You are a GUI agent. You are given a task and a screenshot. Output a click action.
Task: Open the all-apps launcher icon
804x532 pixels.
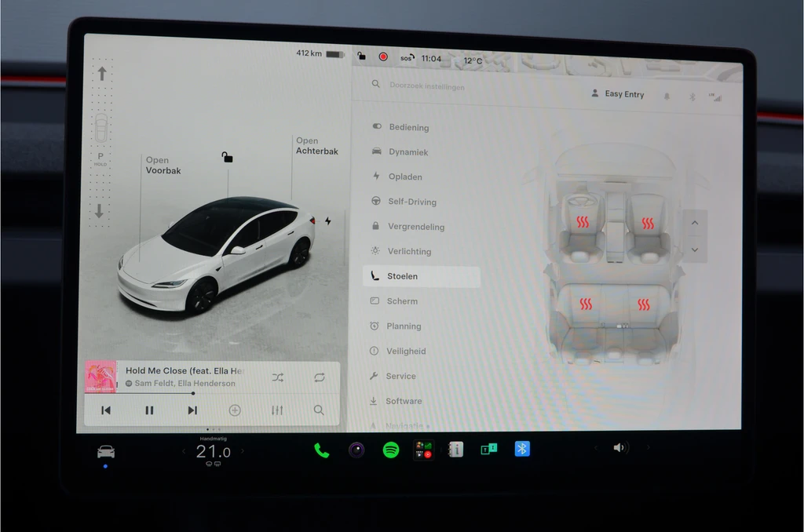coord(423,450)
